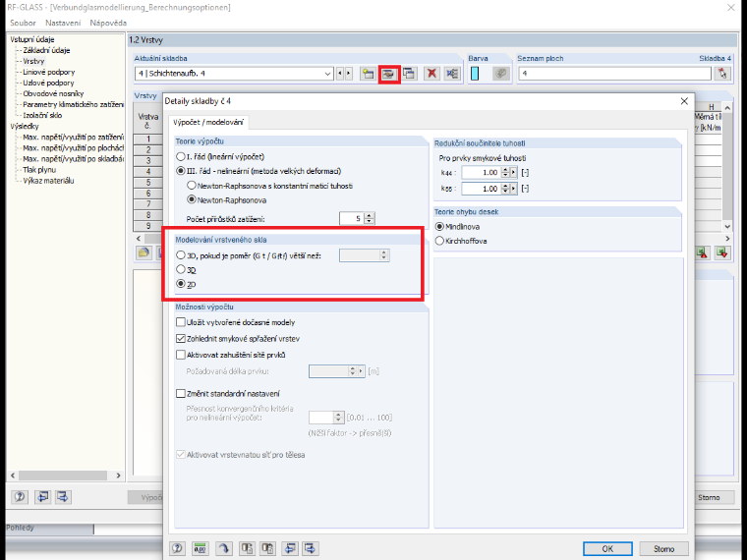This screenshot has width=747, height=560.
Task: Click library folder icon below layers table
Action: [144, 252]
